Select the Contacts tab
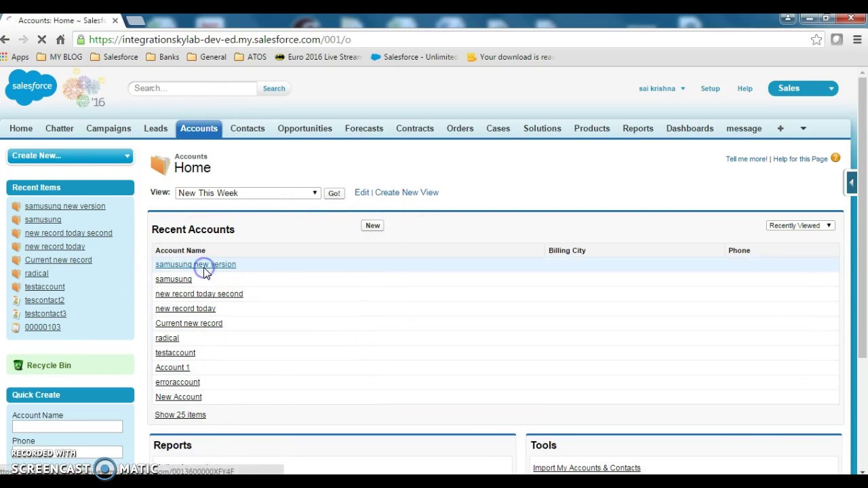 click(248, 128)
